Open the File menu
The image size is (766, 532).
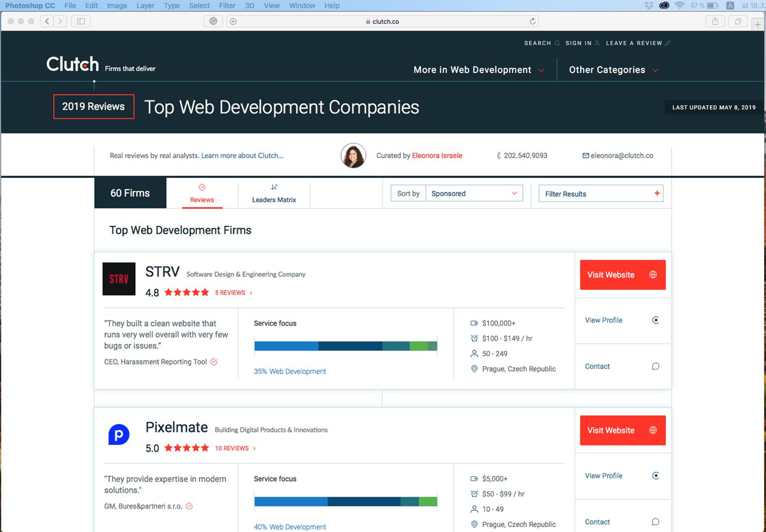coord(70,5)
